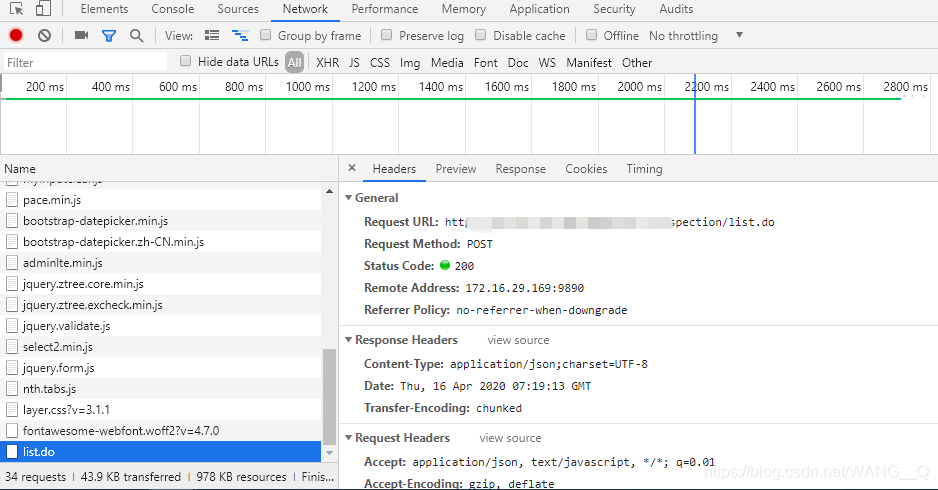Open the No throttling dropdown
Image resolution: width=938 pixels, height=490 pixels.
(x=696, y=35)
